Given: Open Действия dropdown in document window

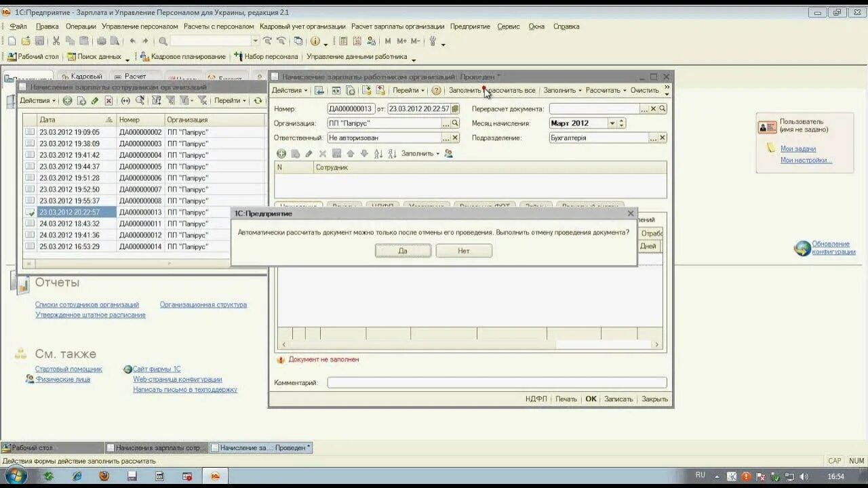Looking at the screenshot, I should tap(290, 90).
